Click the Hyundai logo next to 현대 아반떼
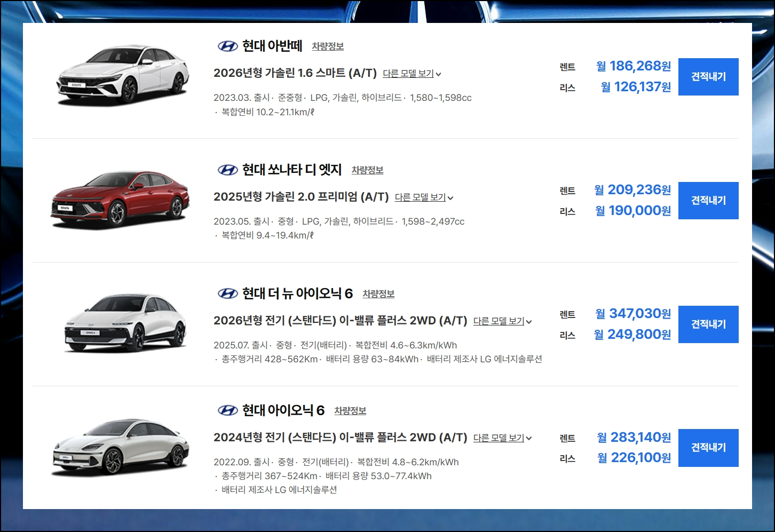Viewport: 775px width, 532px height. [228, 46]
